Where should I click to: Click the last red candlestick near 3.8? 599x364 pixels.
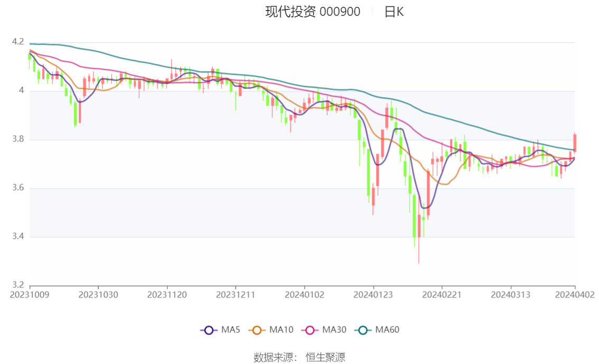(x=575, y=143)
